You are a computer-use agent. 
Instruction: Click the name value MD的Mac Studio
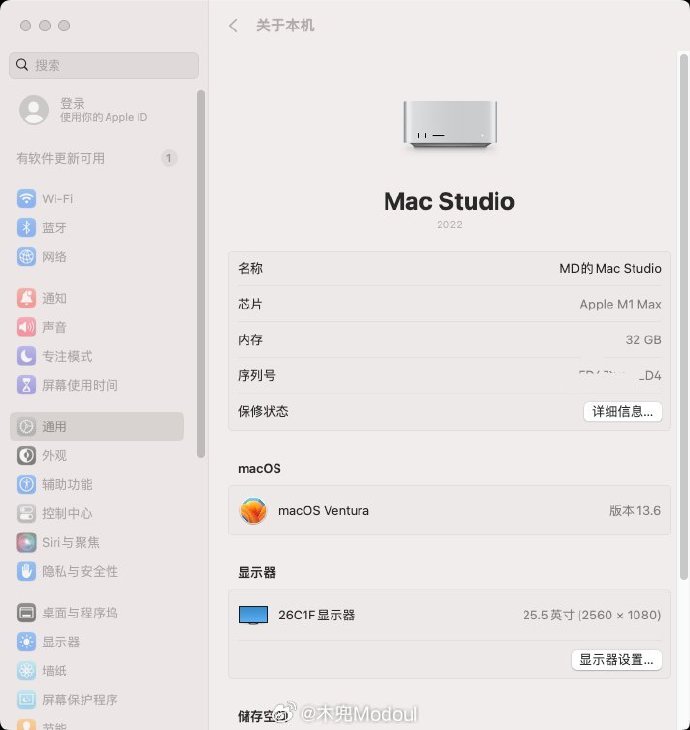pos(610,269)
